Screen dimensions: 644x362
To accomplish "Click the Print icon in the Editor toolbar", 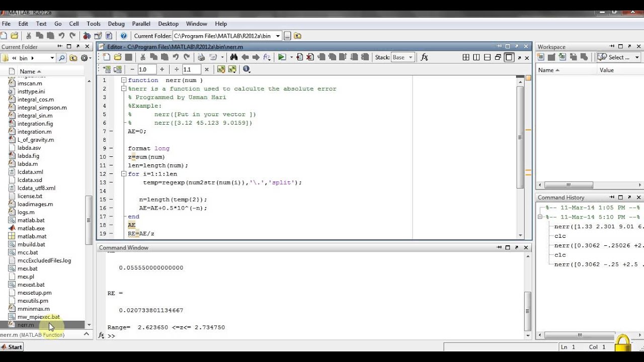I will 201,57.
